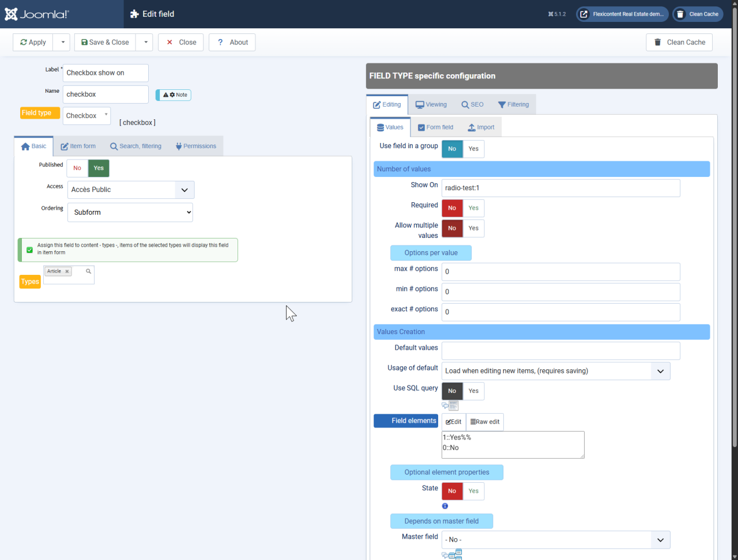Click the toolbar Clean Cache button
738x560 pixels.
point(679,42)
